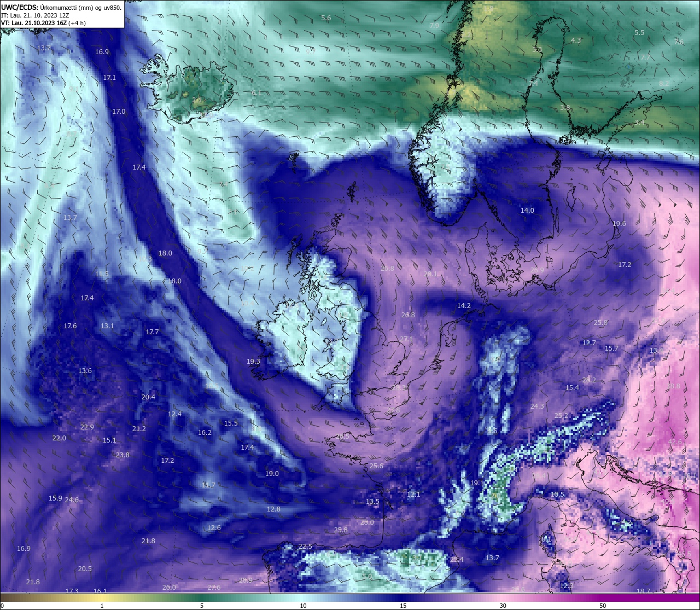Click the 12.7 value on the map
The width and height of the screenshot is (700, 610).
[x=589, y=343]
